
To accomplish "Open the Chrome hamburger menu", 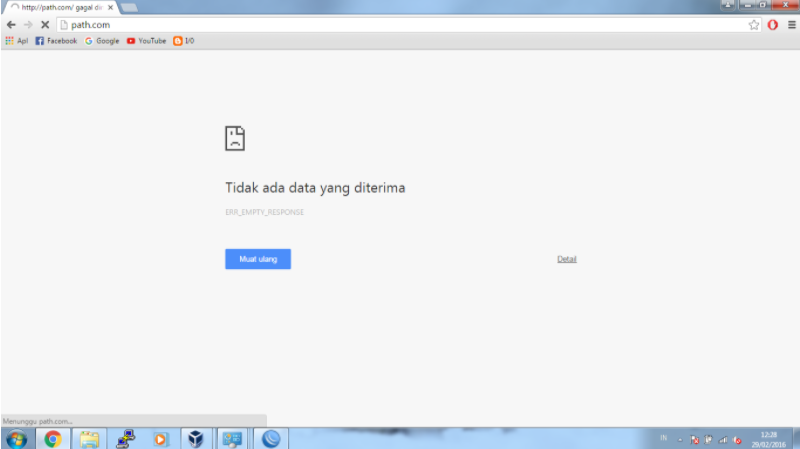I will (792, 24).
